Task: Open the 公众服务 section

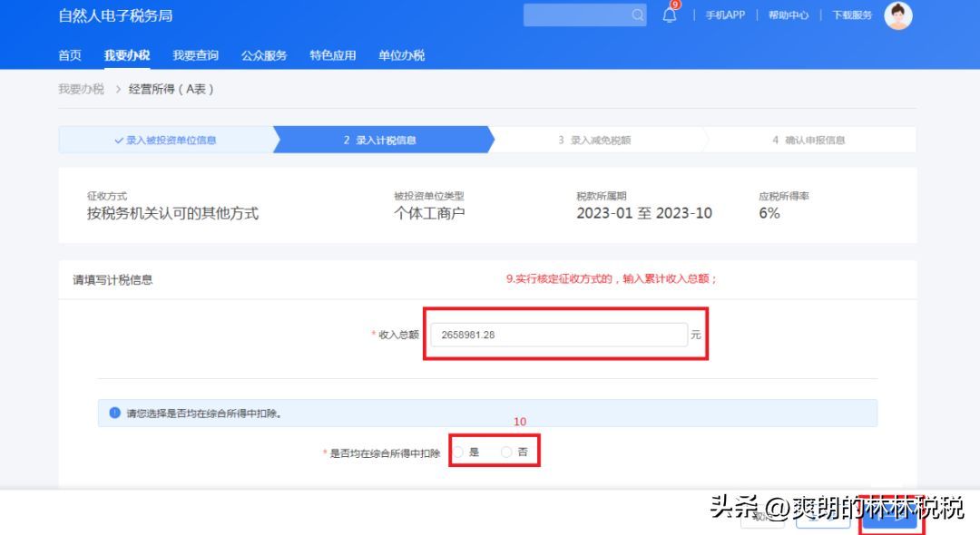Action: pyautogui.click(x=262, y=55)
